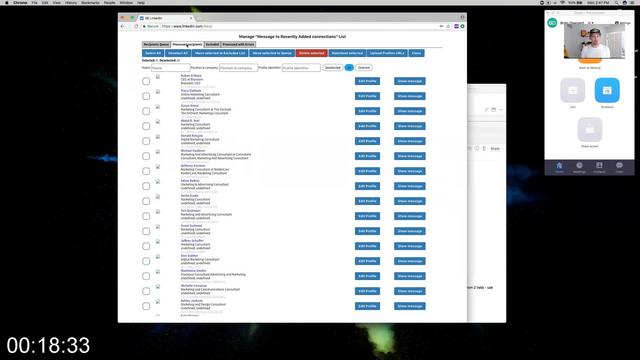Click the Zoom Share screen icon
This screenshot has width=640, height=360.
590,130
